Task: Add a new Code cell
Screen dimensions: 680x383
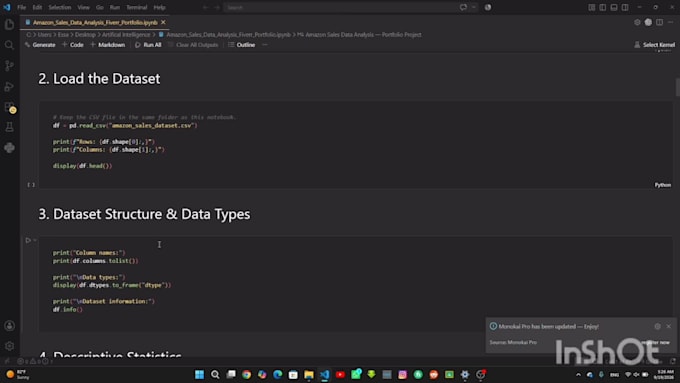Action: [x=72, y=45]
